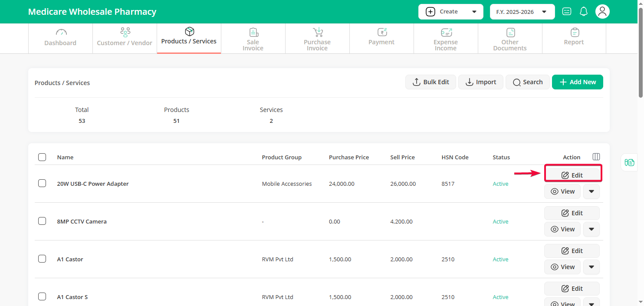Click the keyboard shortcuts icon in header

567,12
